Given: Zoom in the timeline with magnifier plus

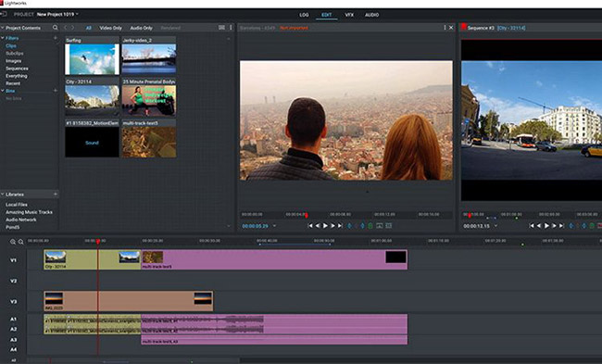Looking at the screenshot, I should pos(13,242).
